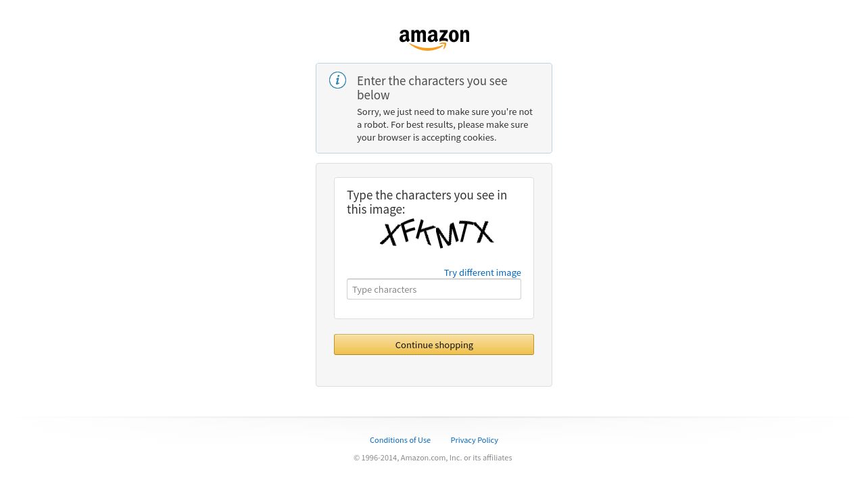Select the XFKMTX captcha image
The image size is (868, 478).
point(437,233)
